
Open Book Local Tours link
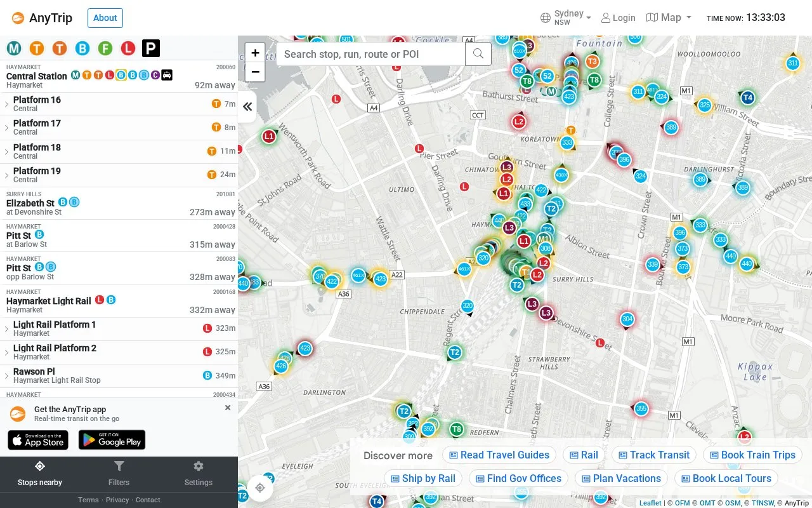(726, 478)
